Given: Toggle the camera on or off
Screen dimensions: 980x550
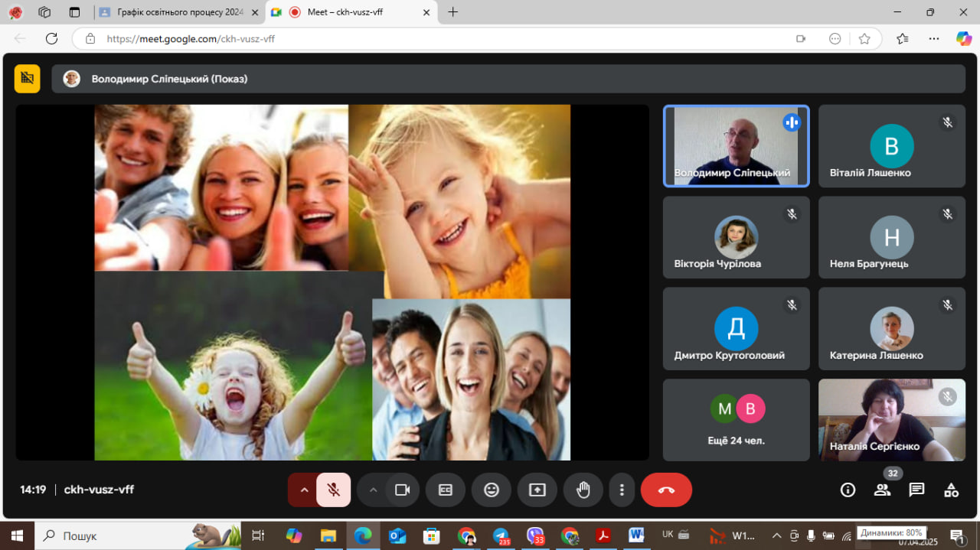Looking at the screenshot, I should tap(403, 490).
